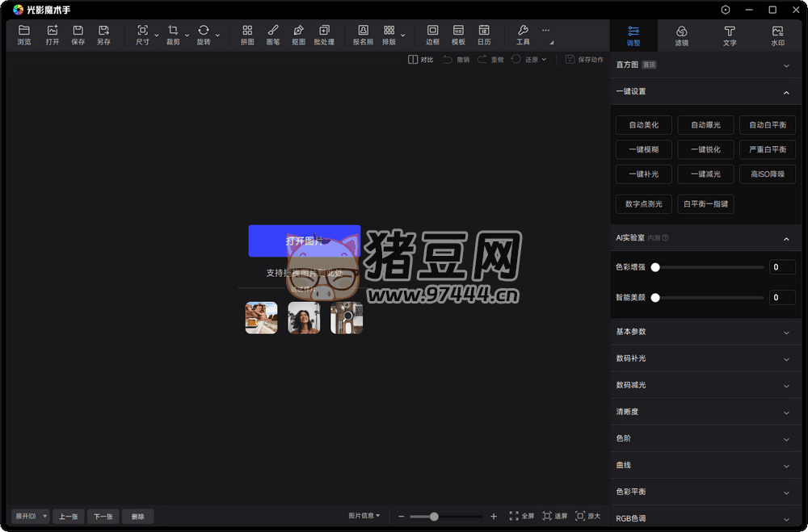Select the 画笔 brush tool
This screenshot has width=808, height=532.
(273, 34)
